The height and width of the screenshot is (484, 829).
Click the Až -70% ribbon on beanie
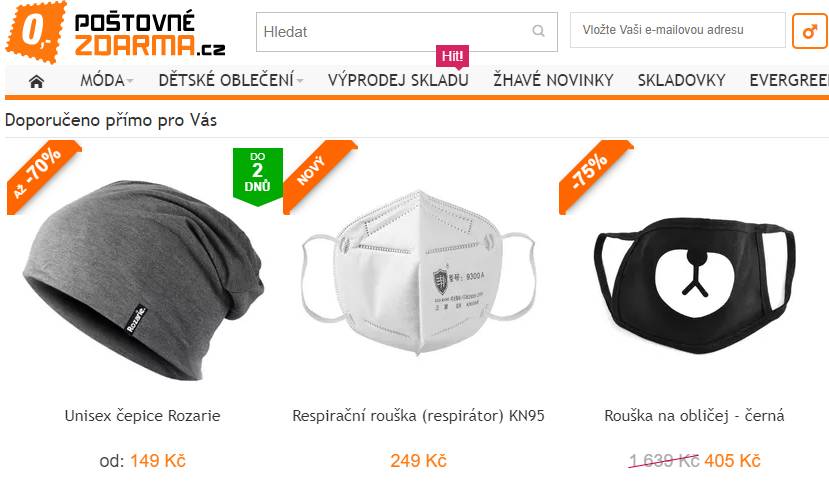42,176
